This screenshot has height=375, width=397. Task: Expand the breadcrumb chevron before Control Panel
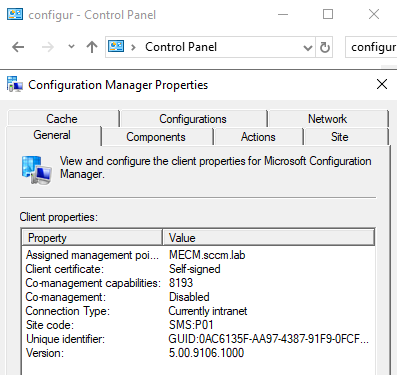point(133,47)
